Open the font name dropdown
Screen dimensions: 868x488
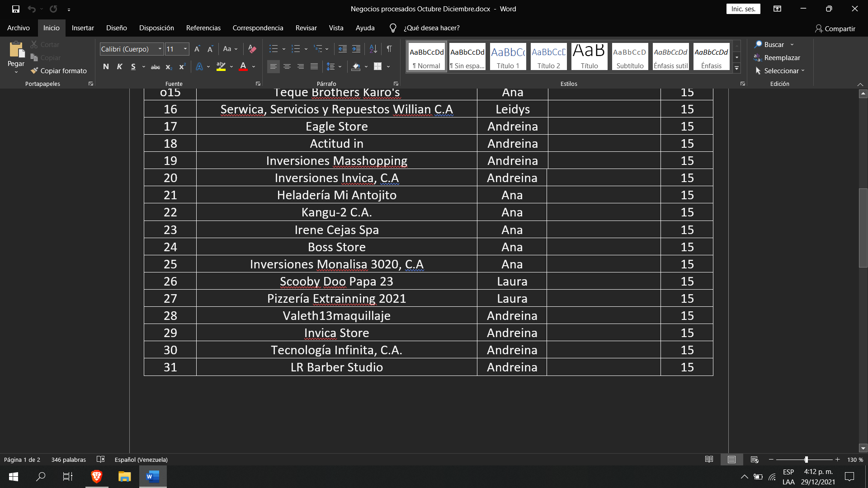[x=160, y=49]
